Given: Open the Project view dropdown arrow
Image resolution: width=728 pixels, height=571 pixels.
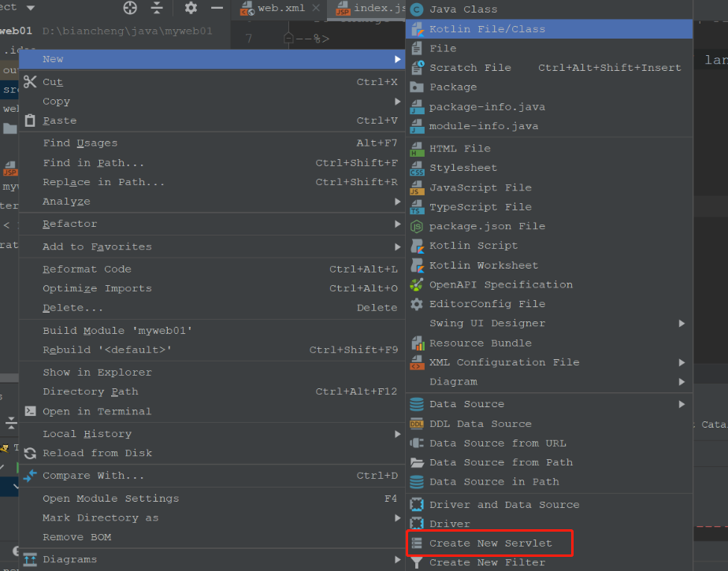Looking at the screenshot, I should click(x=31, y=8).
